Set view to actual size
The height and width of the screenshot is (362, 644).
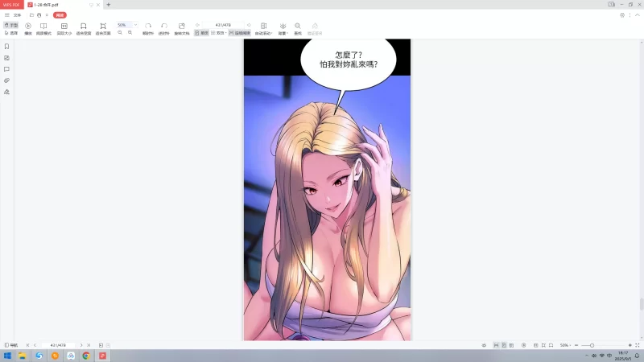(64, 29)
